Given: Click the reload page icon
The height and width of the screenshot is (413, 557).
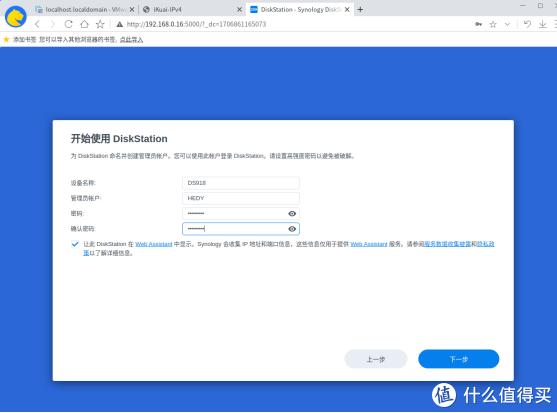Looking at the screenshot, I should click(69, 24).
